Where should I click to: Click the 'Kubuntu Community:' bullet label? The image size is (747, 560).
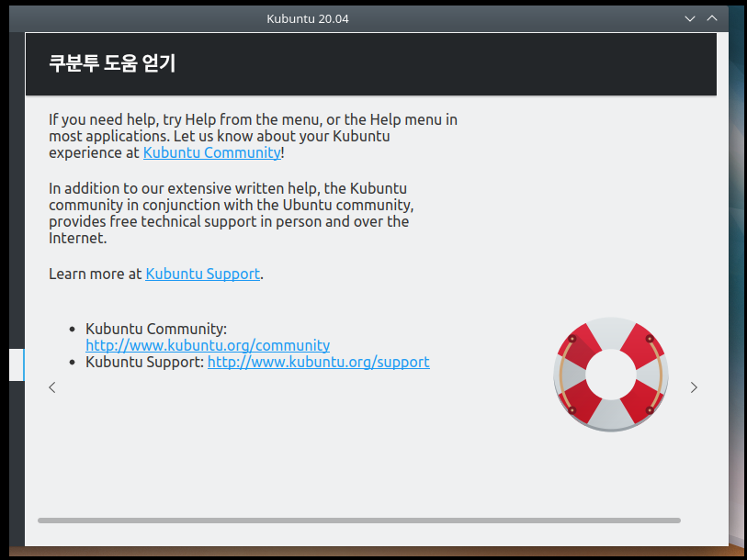[156, 329]
